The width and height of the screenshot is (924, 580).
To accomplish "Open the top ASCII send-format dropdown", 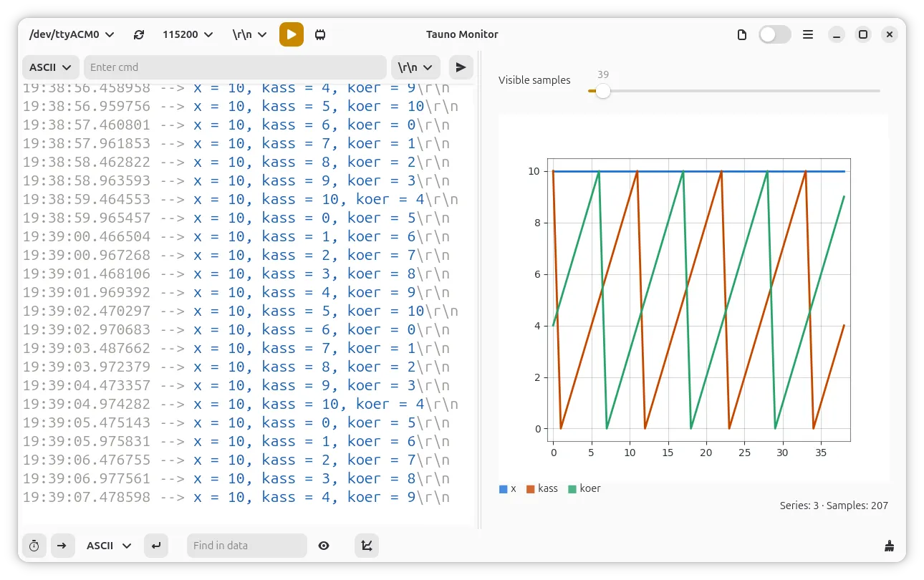I will (x=50, y=67).
